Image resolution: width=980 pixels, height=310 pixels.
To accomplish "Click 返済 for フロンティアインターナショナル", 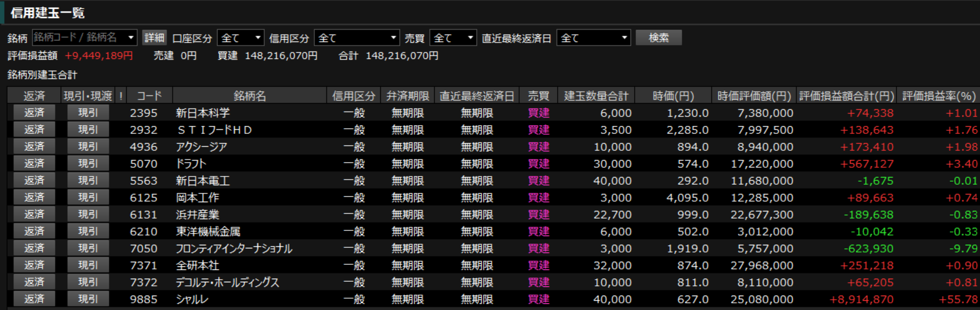I will coord(34,248).
